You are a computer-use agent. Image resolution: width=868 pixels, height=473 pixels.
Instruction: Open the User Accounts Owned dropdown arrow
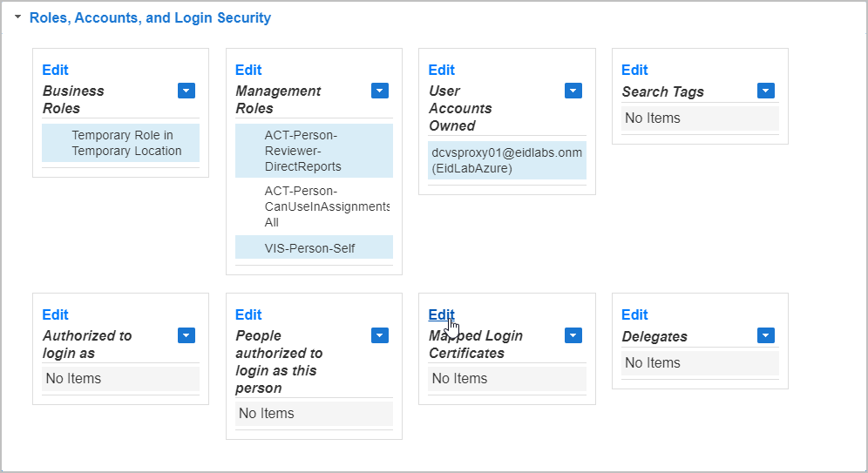point(573,91)
